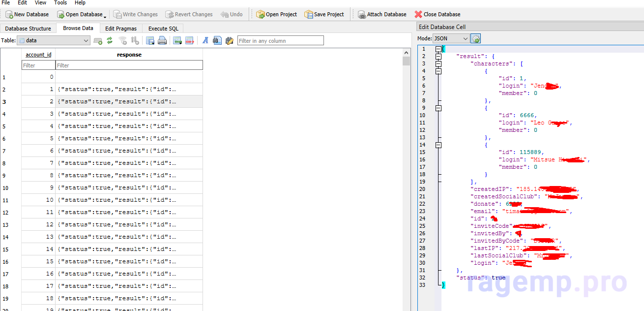Click the "Filter in any column" field
Image resolution: width=644 pixels, height=311 pixels.
click(280, 41)
